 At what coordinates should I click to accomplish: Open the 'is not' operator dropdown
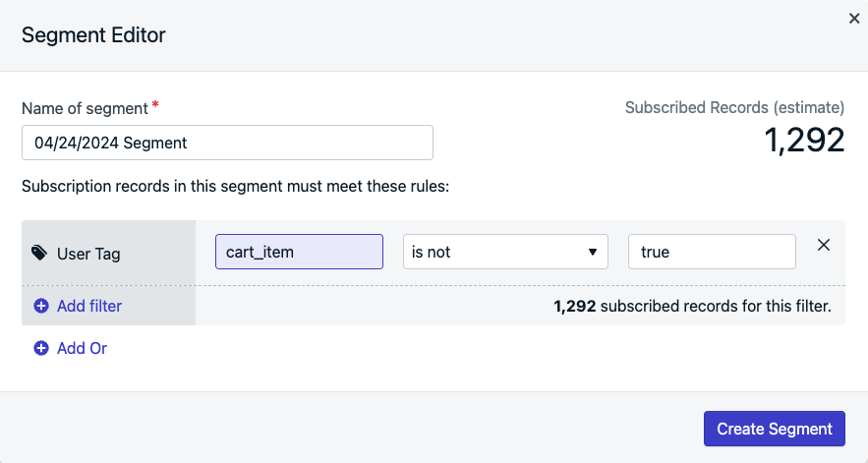505,252
